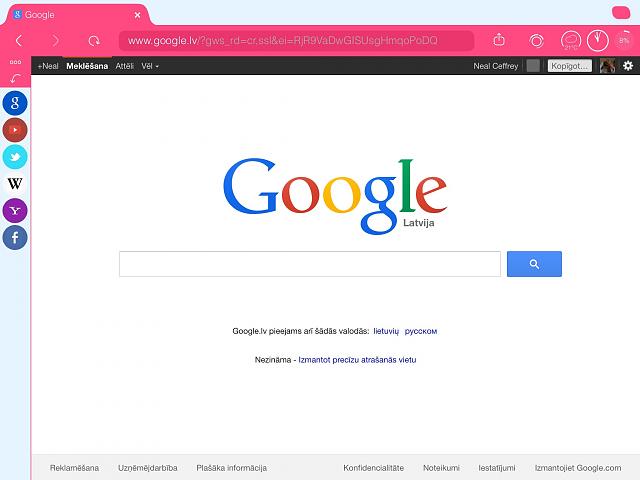Viewport: 640px width, 480px height.
Task: Open the Noteikumi footer link
Action: click(441, 468)
